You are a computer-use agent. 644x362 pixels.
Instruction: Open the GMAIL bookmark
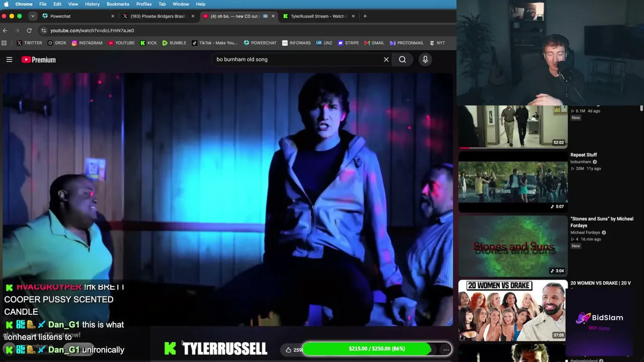click(374, 43)
